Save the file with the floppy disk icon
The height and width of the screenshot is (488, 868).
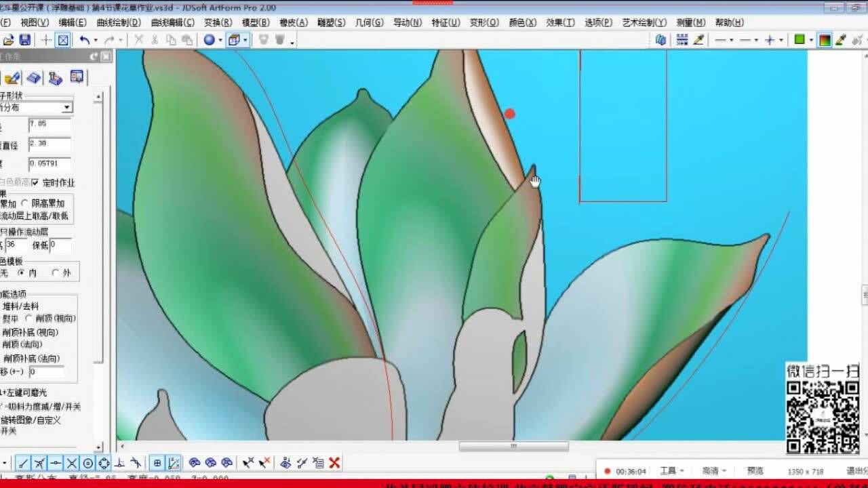[24, 40]
